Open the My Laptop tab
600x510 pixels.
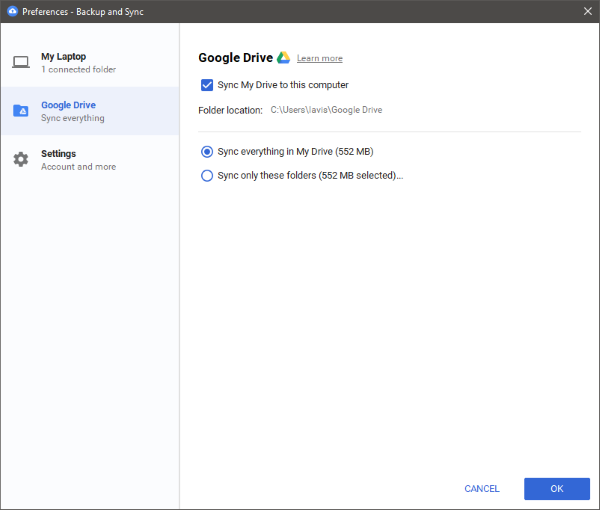click(62, 57)
